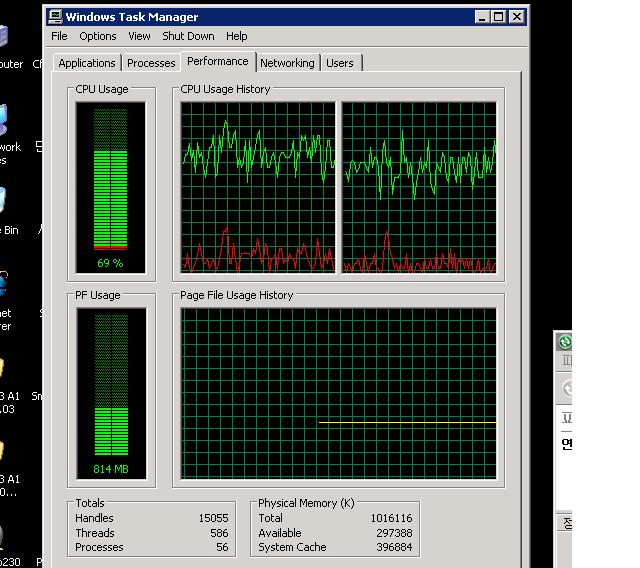Close the Windows Task Manager window
The image size is (640, 568).
point(517,17)
